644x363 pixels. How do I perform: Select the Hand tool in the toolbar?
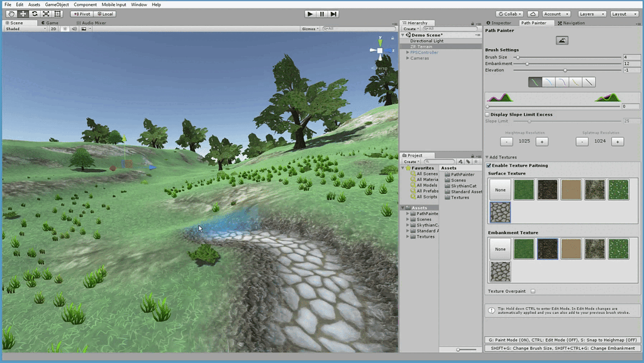point(12,13)
